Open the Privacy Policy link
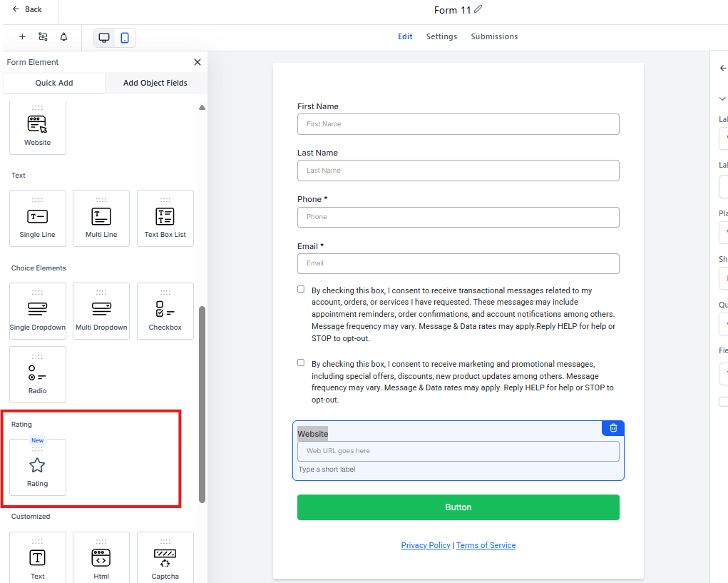Image resolution: width=728 pixels, height=583 pixels. coord(425,545)
